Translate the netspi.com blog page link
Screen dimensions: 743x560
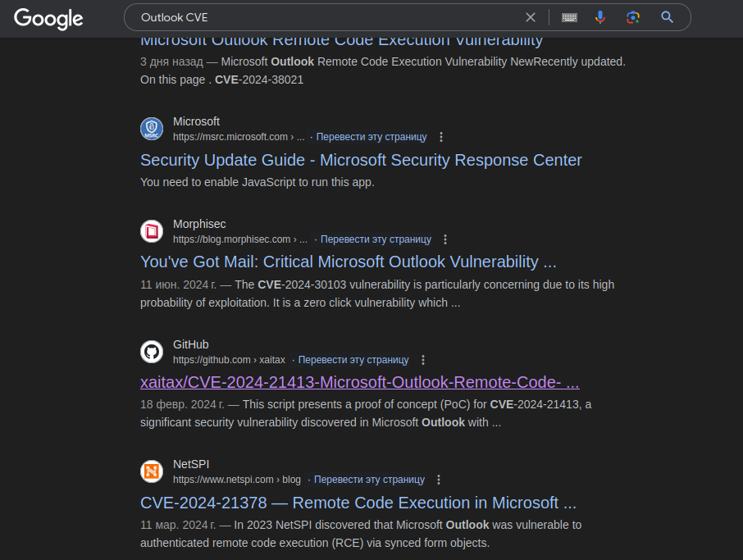click(369, 480)
